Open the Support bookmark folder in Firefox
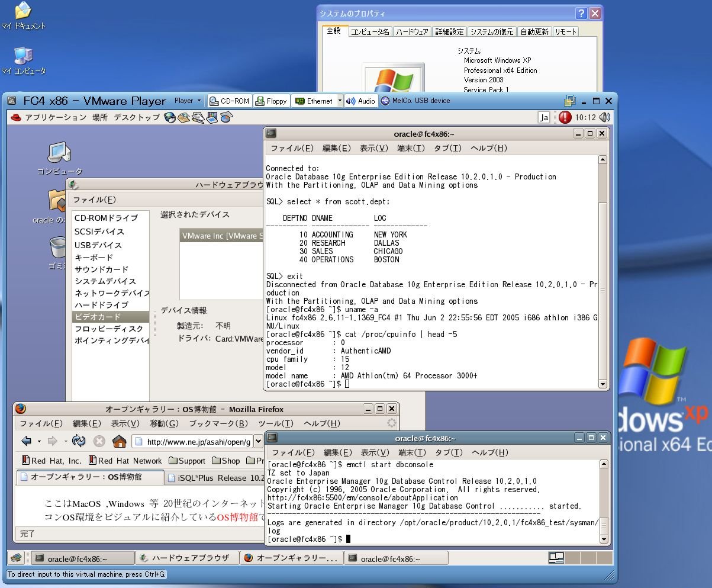This screenshot has width=712, height=588. click(x=187, y=461)
